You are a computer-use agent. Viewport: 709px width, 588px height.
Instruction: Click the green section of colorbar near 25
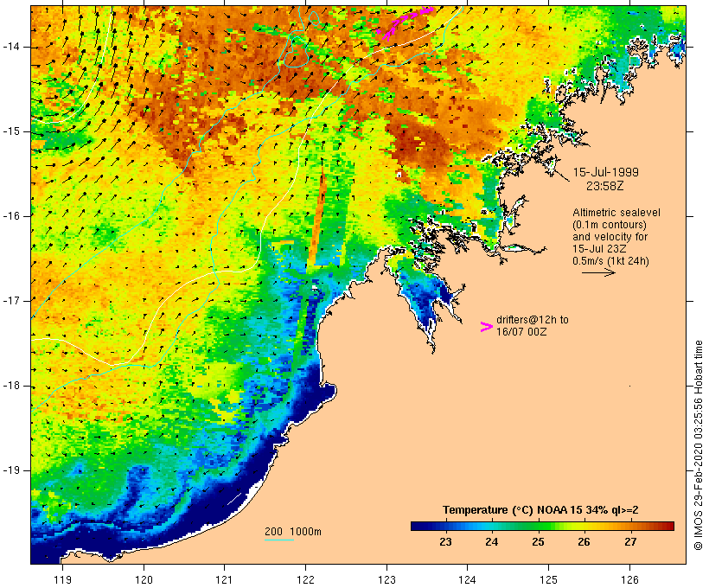click(x=539, y=526)
